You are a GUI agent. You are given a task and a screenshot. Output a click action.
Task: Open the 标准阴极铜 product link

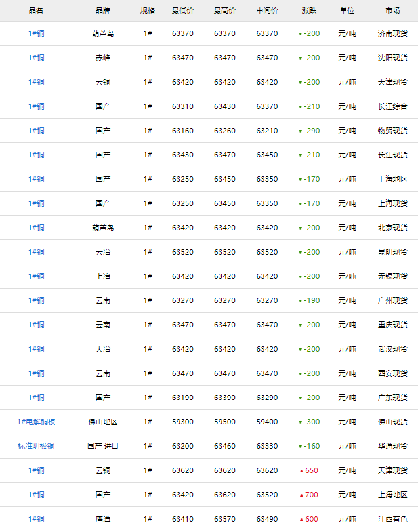36,446
